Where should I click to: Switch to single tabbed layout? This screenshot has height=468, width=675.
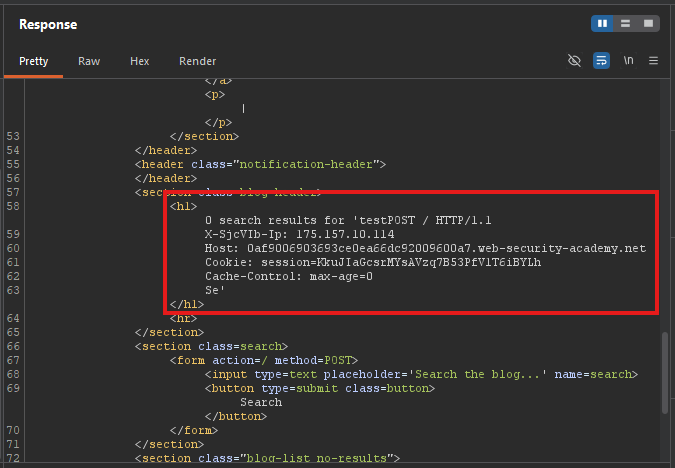(x=648, y=24)
